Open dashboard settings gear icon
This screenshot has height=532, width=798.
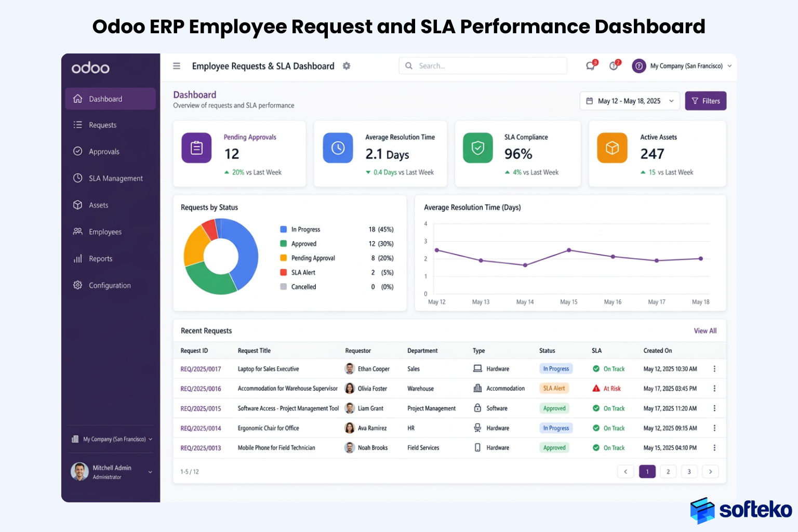(347, 66)
